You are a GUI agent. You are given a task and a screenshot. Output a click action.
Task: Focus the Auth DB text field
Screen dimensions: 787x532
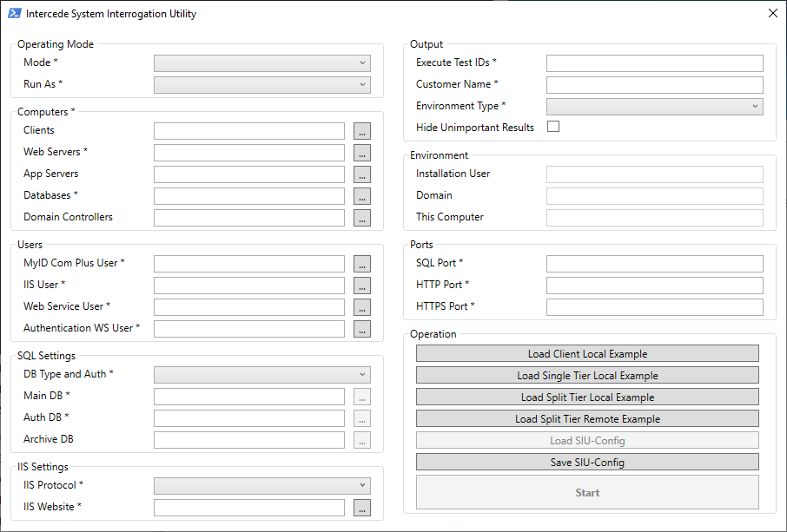click(x=249, y=418)
